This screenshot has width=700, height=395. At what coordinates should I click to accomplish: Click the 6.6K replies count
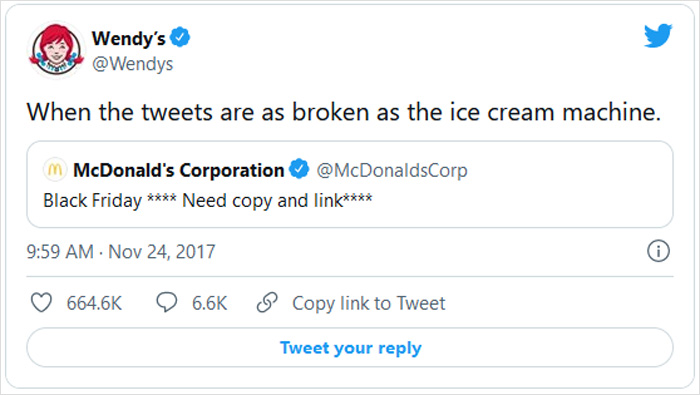coord(209,303)
